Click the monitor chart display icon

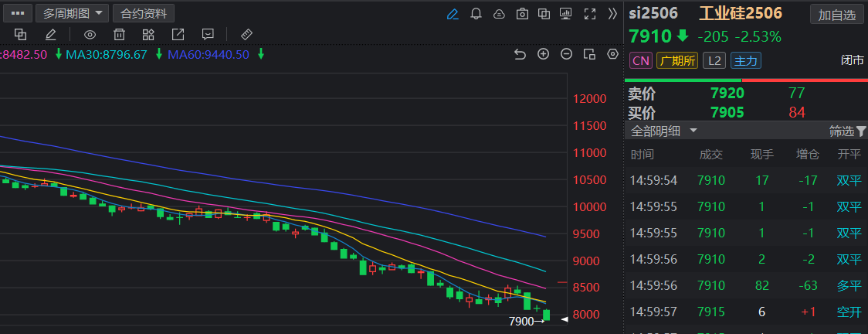[x=566, y=14]
